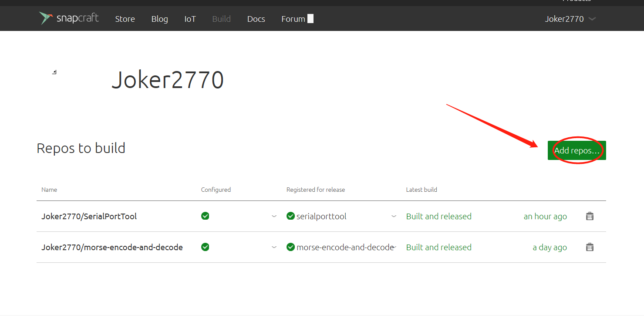Screen dimensions: 644x316
Task: Expand the Configured dropdown for SerialPortTool
Action: point(274,216)
